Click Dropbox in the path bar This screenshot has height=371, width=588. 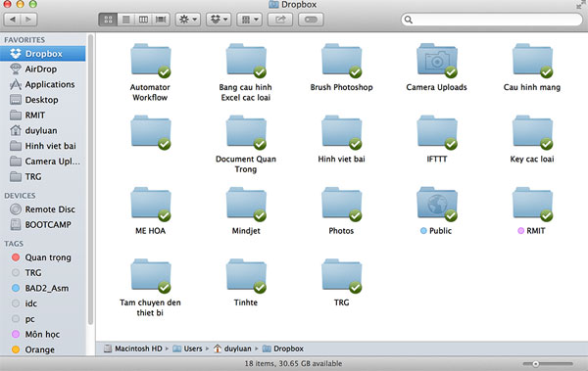coord(283,348)
